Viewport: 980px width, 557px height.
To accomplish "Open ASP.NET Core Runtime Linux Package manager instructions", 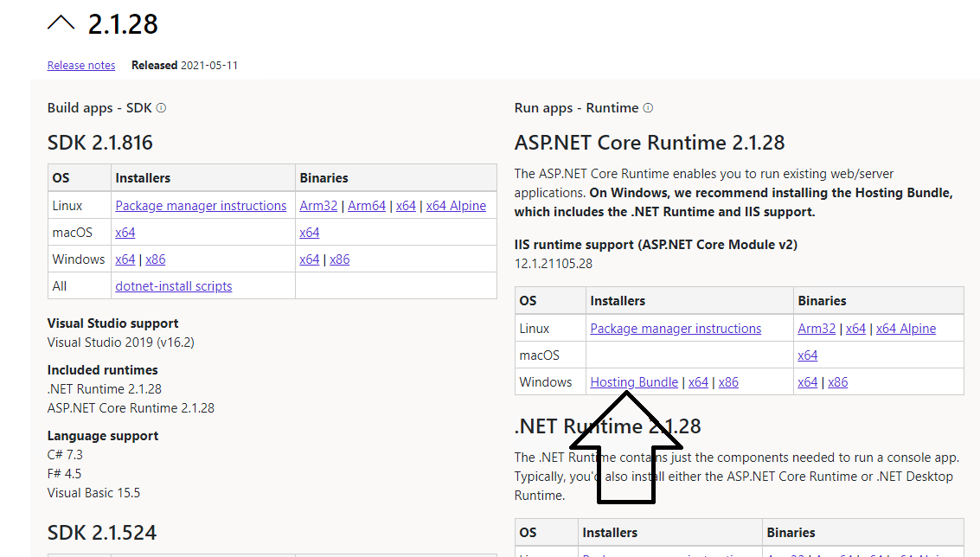I will point(676,329).
